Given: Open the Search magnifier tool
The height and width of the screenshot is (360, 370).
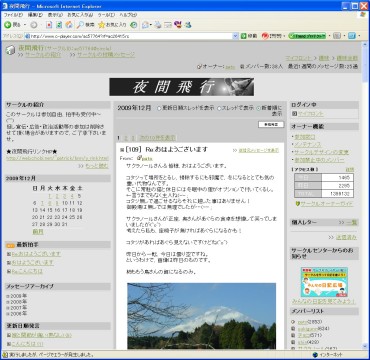Looking at the screenshot, I should coord(85,25).
